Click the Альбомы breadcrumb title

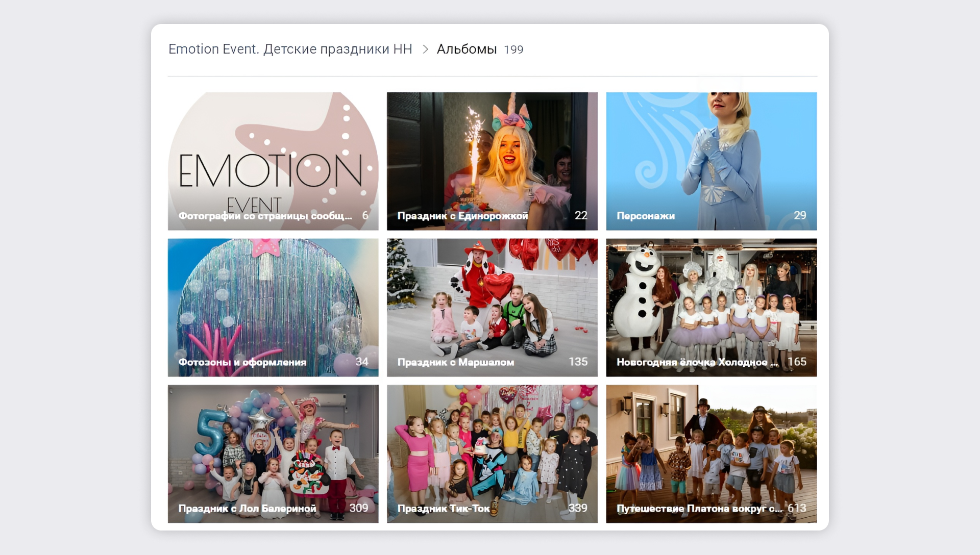tap(467, 49)
